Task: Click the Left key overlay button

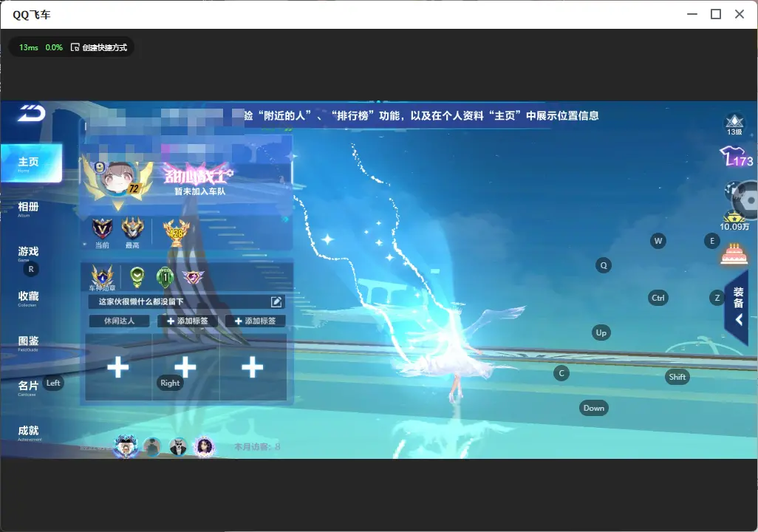Action: (53, 383)
